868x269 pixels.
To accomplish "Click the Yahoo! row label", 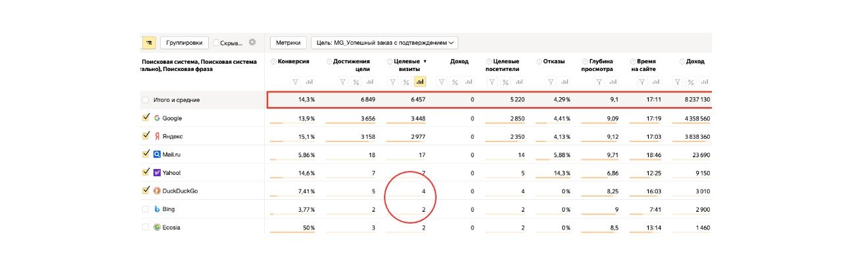I will 171,172.
